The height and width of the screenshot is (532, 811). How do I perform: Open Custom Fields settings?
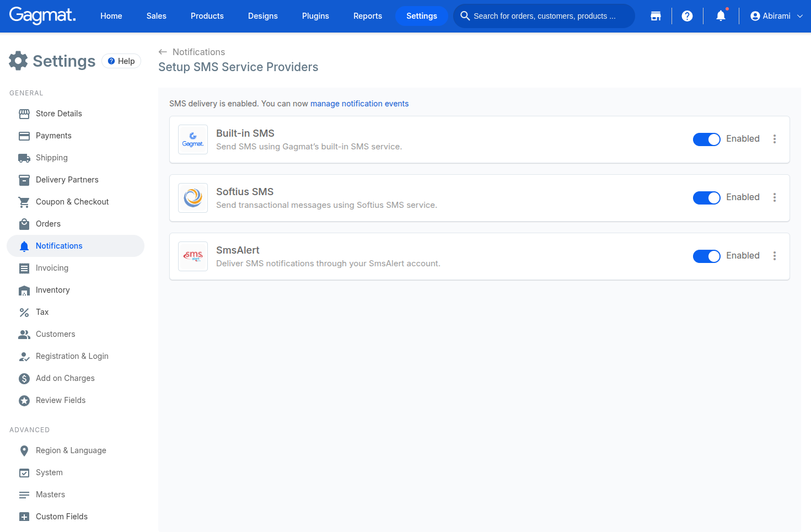point(76,517)
